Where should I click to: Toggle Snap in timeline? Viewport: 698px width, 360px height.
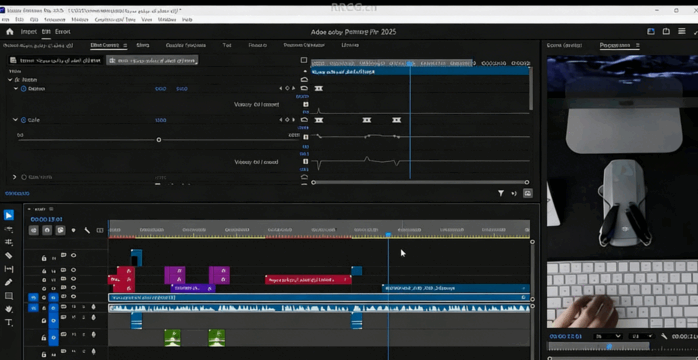pos(47,231)
